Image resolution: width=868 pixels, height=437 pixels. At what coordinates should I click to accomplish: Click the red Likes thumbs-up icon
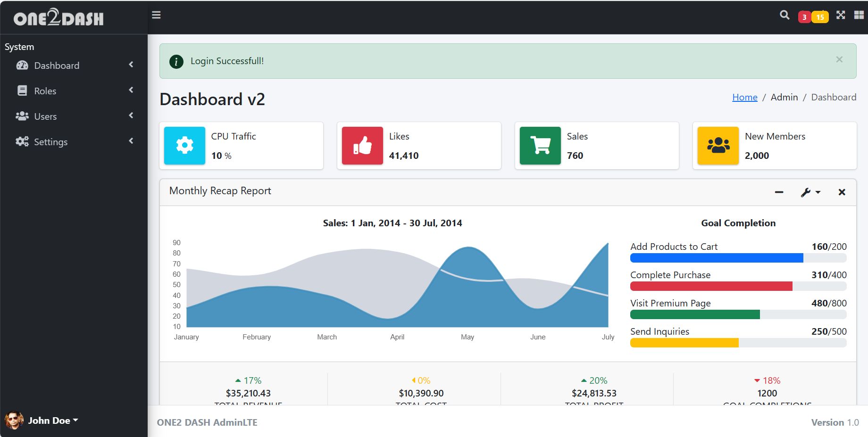coord(362,146)
